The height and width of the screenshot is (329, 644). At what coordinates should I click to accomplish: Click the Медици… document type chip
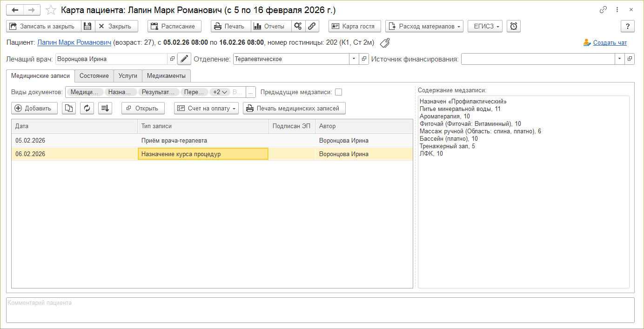point(84,92)
